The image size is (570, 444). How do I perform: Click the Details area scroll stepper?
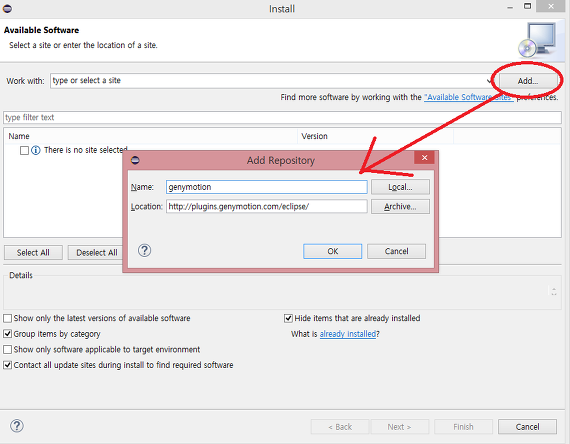pos(554,291)
